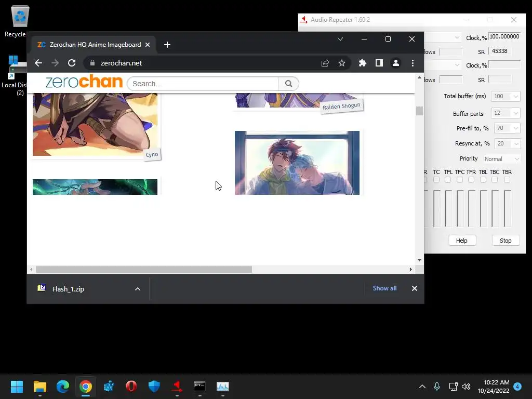Toggle the TFR channel checkbox

(471, 180)
